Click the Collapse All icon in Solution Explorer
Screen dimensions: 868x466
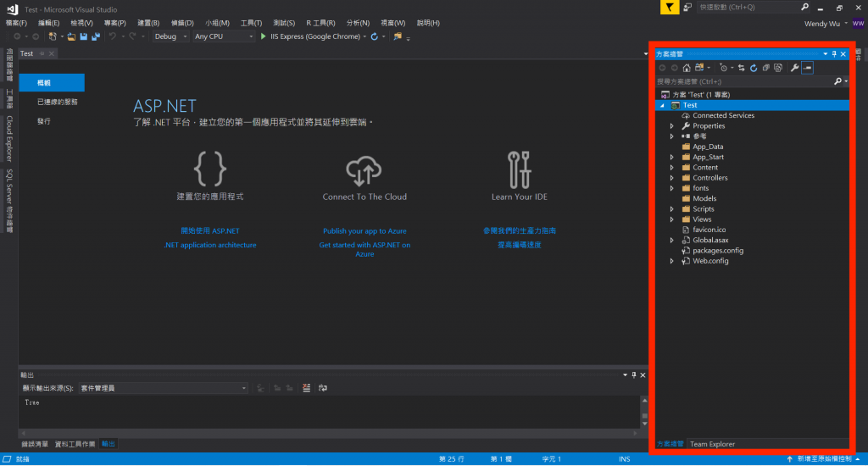[x=766, y=68]
